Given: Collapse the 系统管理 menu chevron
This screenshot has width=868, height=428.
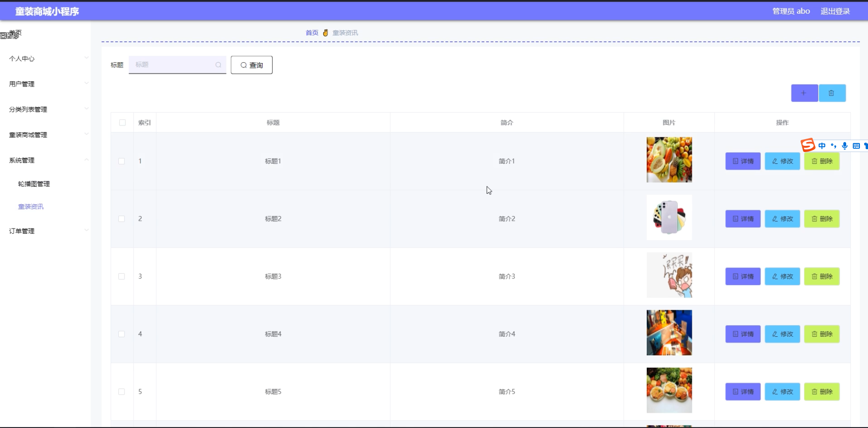Looking at the screenshot, I should 86,160.
